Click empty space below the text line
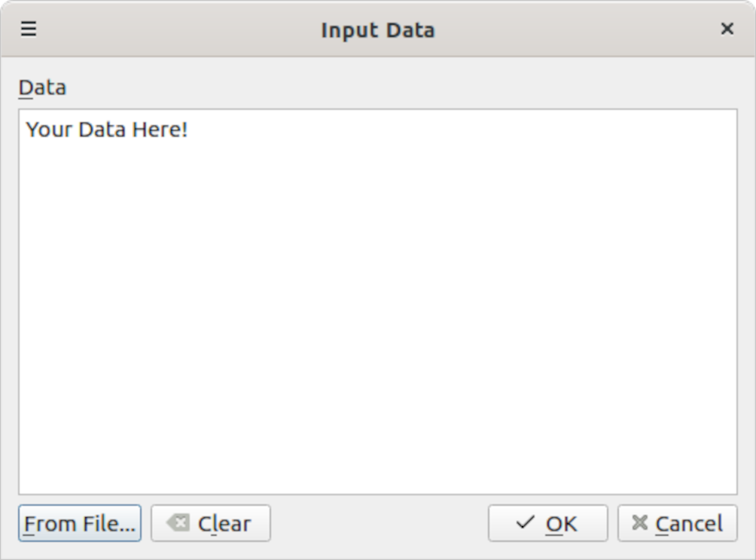 pyautogui.click(x=377, y=339)
